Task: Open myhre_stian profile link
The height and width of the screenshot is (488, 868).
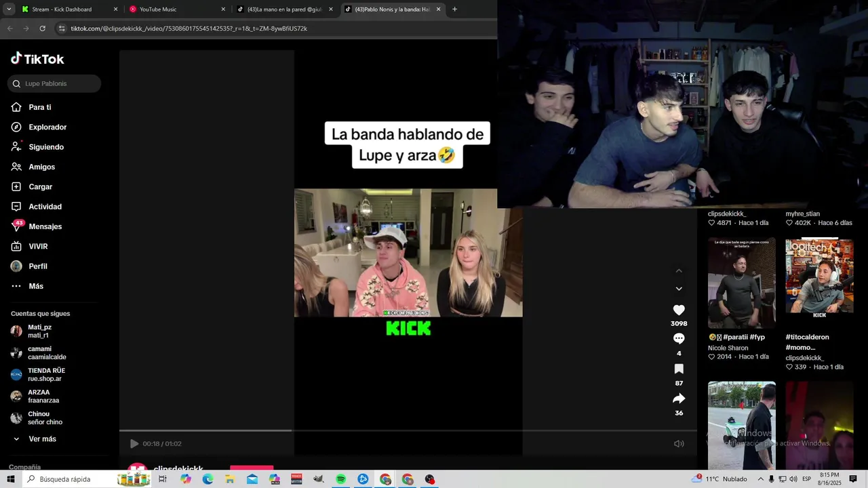Action: coord(803,213)
